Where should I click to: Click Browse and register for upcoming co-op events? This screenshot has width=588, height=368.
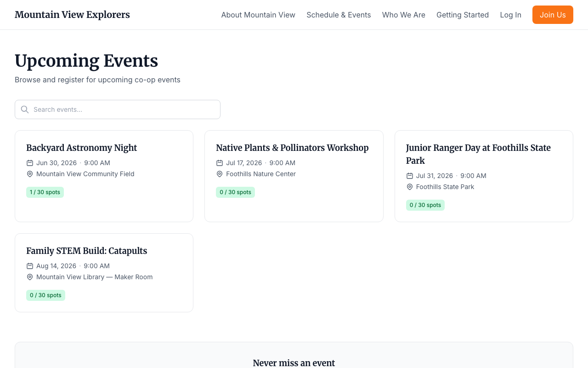[97, 80]
